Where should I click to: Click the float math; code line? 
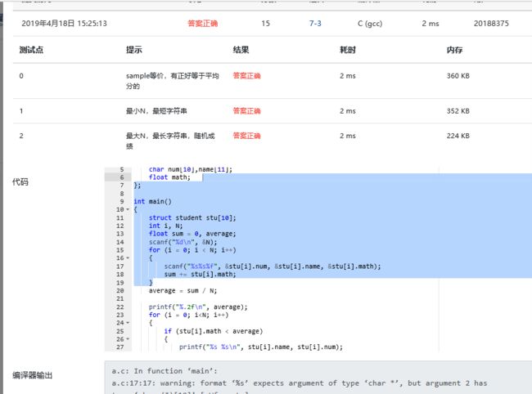tap(169, 177)
